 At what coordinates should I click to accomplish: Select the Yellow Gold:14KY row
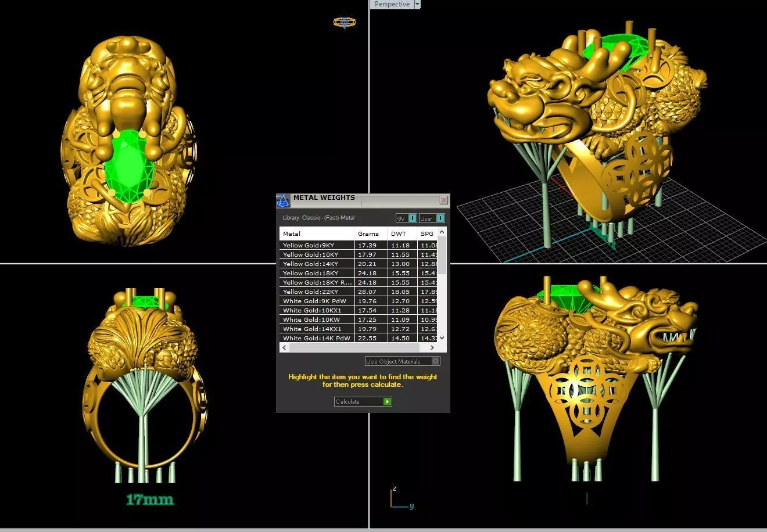click(359, 264)
